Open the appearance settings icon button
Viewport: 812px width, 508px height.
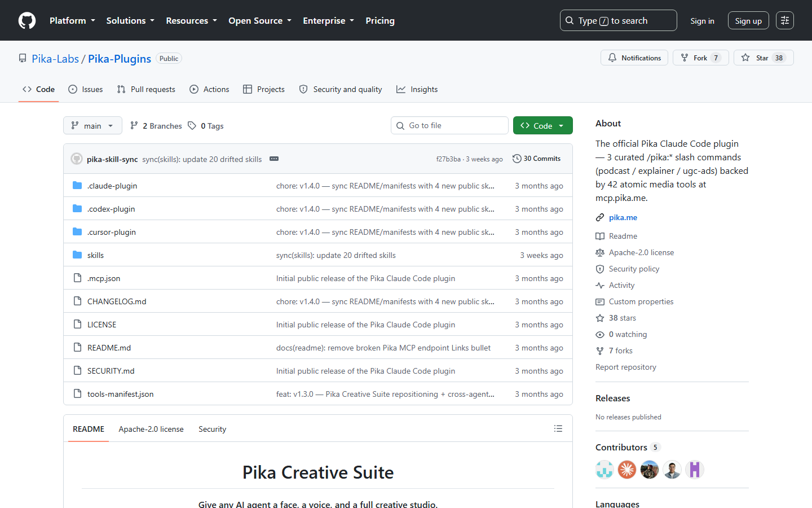[x=784, y=20]
